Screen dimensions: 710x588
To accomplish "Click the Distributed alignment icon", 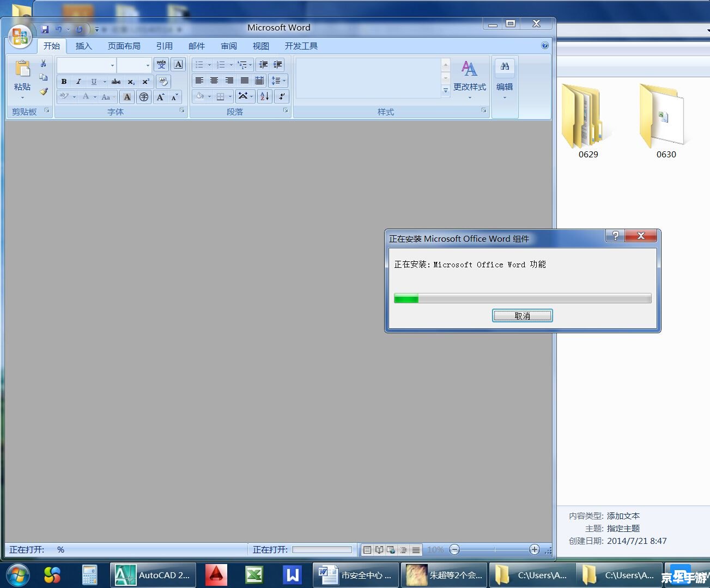I will click(x=259, y=81).
